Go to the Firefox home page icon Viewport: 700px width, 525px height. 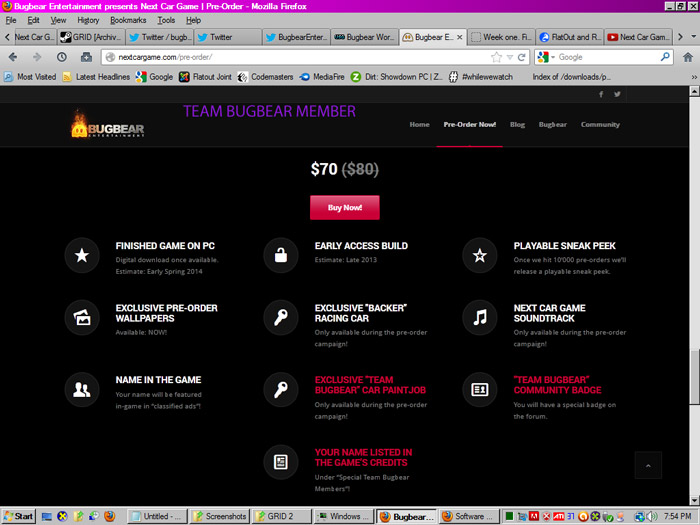(688, 57)
